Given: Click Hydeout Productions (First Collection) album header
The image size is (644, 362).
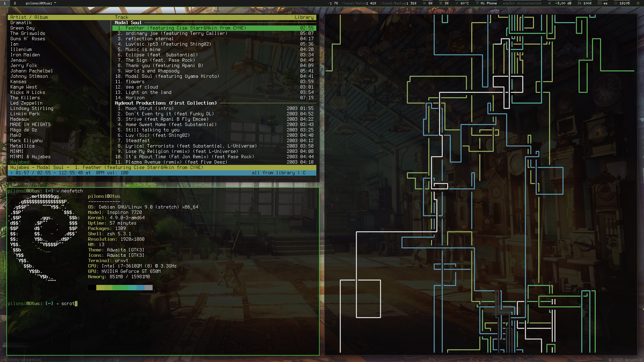Looking at the screenshot, I should [165, 103].
